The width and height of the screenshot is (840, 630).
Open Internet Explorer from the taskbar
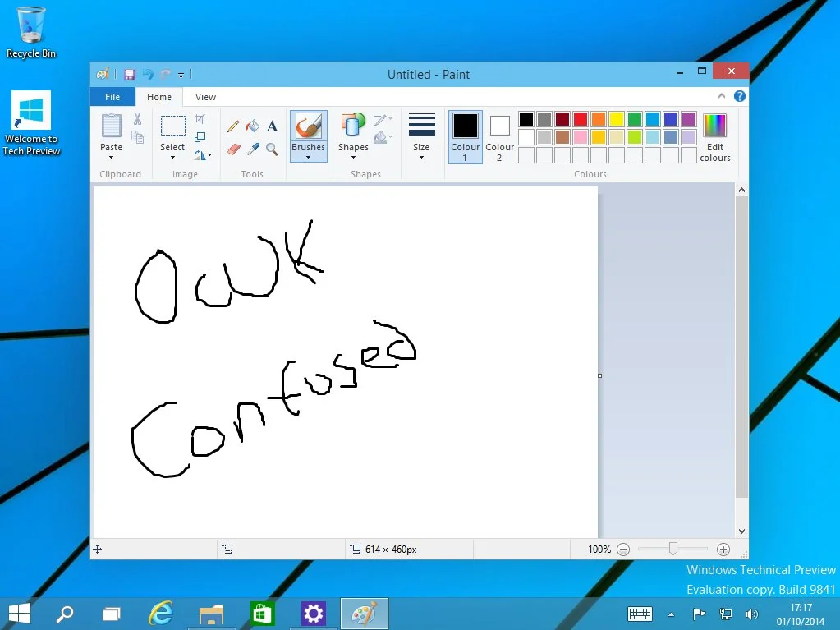160,614
